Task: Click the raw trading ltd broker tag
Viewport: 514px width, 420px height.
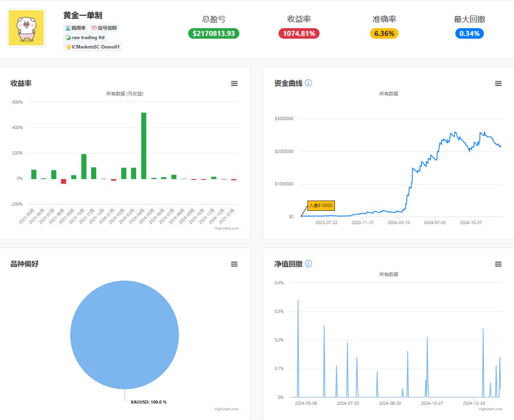Action: coord(85,37)
